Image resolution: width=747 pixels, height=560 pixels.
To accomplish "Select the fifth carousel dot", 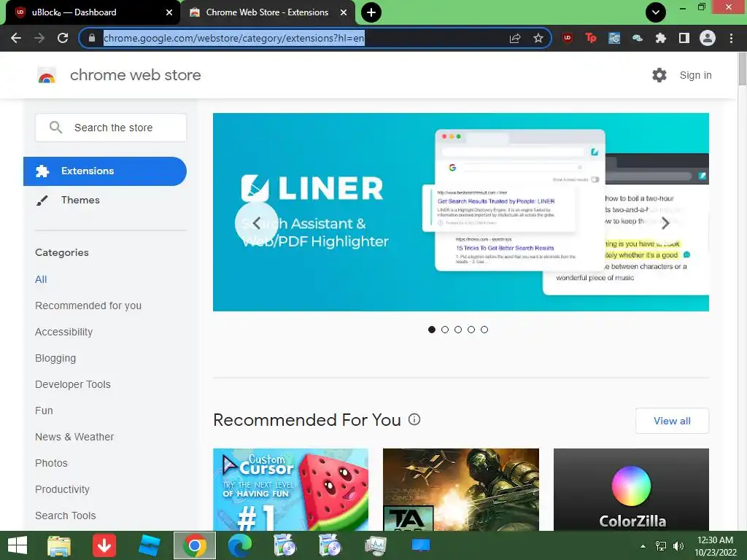I will coord(484,330).
